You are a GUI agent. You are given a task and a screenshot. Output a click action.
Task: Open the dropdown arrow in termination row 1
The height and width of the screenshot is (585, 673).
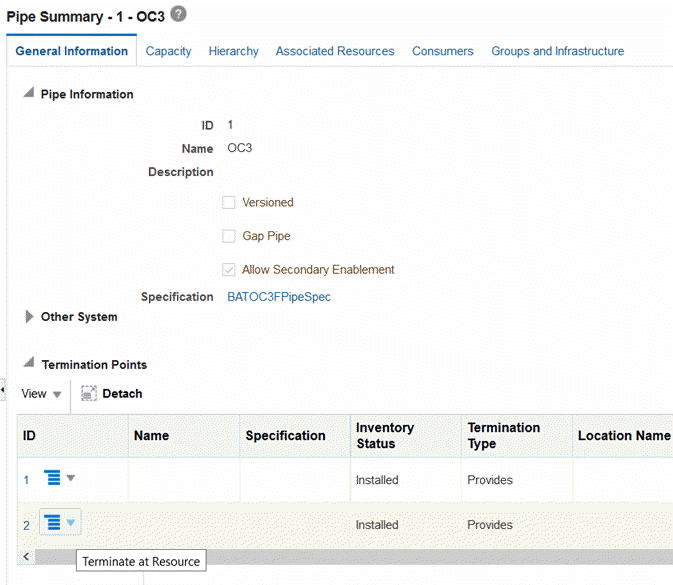coord(71,478)
